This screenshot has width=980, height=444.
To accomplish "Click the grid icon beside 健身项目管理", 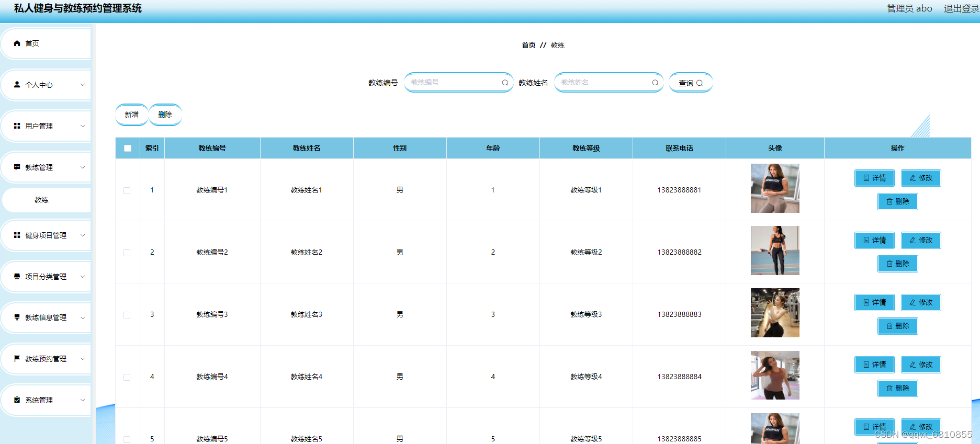I will coord(17,235).
